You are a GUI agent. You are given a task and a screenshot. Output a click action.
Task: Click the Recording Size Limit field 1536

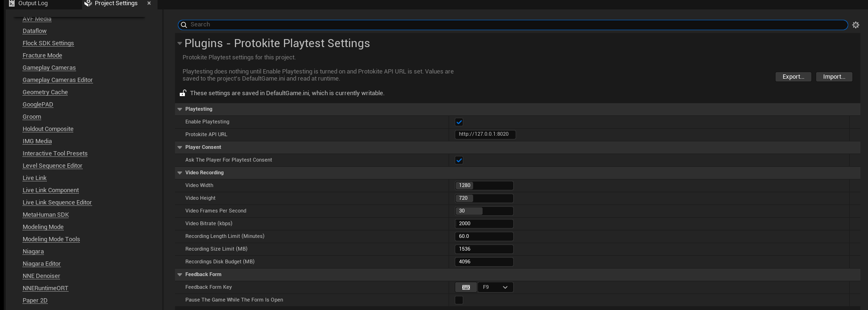click(484, 249)
